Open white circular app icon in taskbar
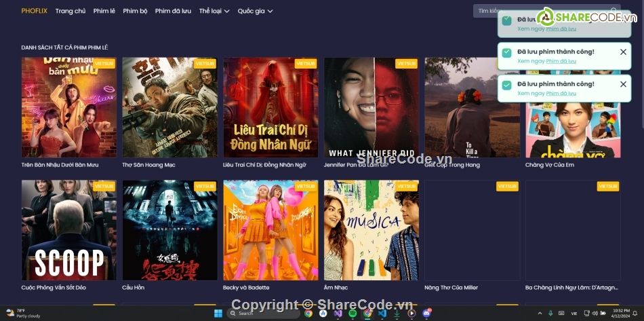Viewport: 644px width, 321px height. (x=323, y=313)
